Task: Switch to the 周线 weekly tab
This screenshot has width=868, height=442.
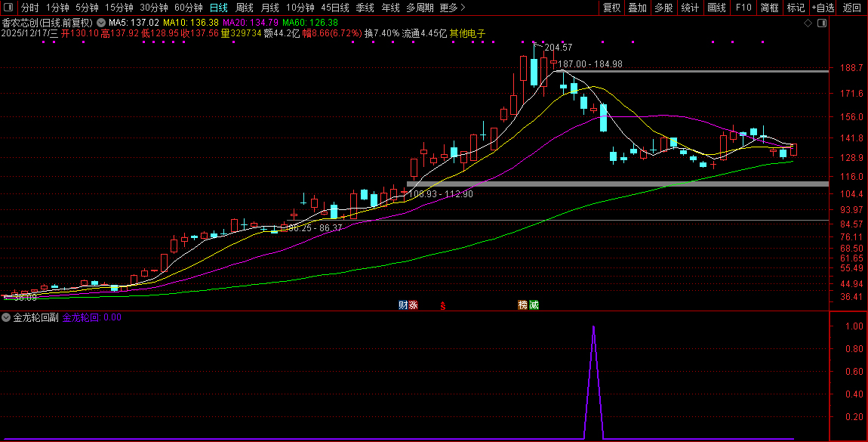Action: click(245, 8)
